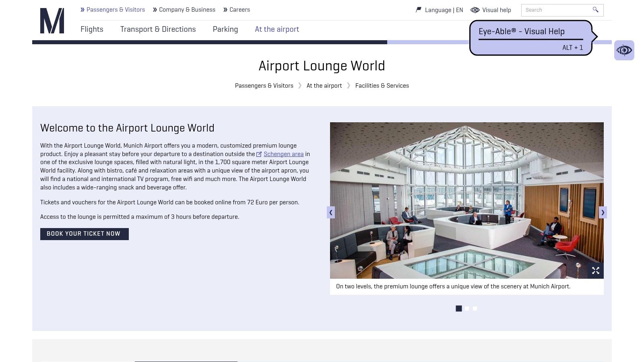Select the first carousel slide indicator
The image size is (644, 362).
pos(459,309)
